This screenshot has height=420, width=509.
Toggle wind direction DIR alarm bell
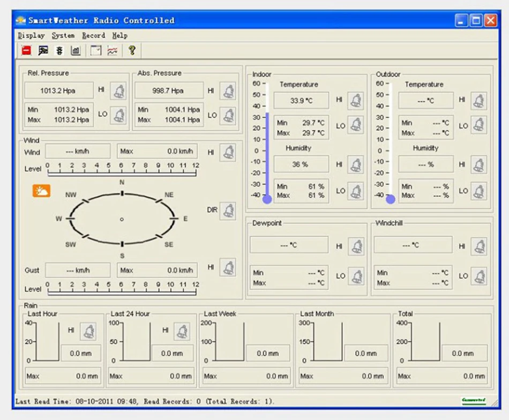(x=228, y=211)
